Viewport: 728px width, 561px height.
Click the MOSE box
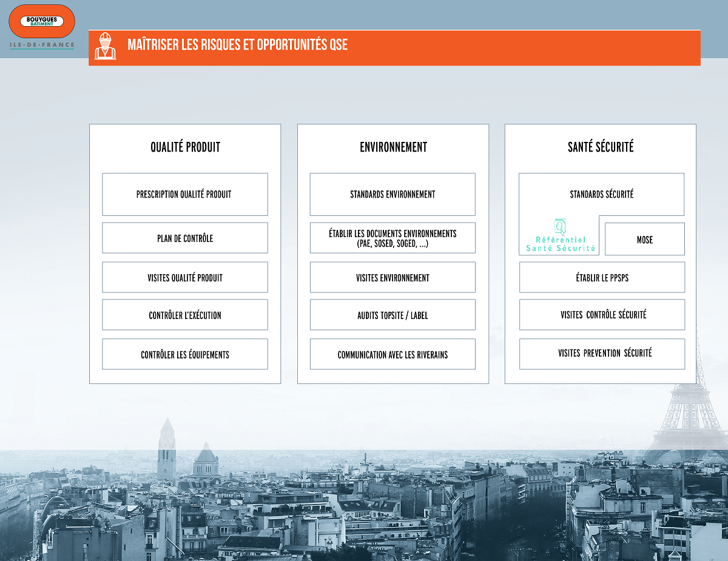[645, 240]
